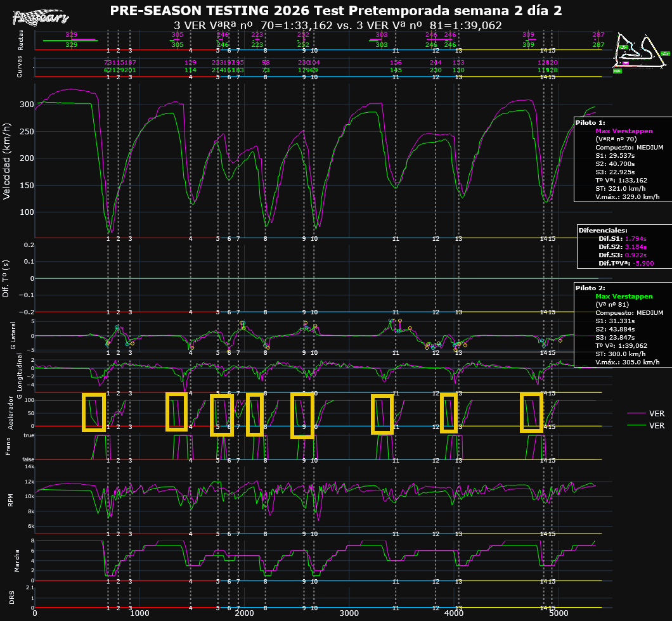Select 'ST: 321.0 km/h' speed trap value

[x=621, y=188]
